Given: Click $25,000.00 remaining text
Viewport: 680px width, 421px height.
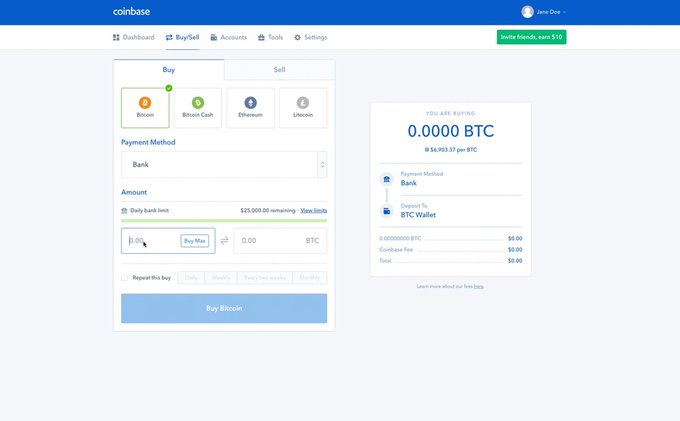Looking at the screenshot, I should 268,210.
